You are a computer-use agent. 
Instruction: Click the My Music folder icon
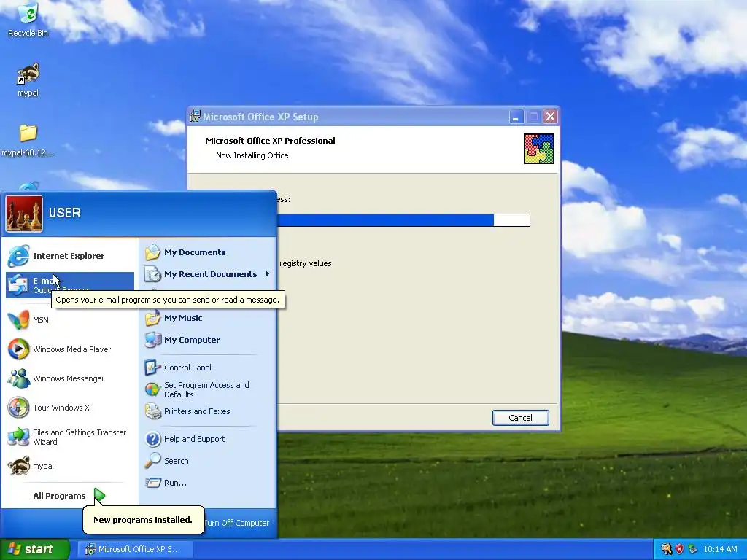point(153,318)
